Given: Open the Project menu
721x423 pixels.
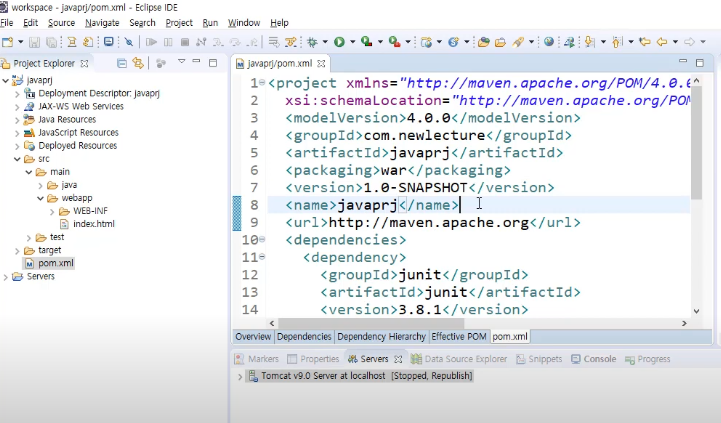Looking at the screenshot, I should [179, 23].
